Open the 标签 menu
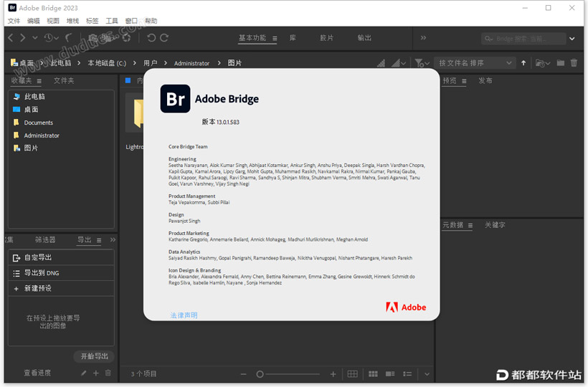The width and height of the screenshot is (588, 387). (x=92, y=21)
